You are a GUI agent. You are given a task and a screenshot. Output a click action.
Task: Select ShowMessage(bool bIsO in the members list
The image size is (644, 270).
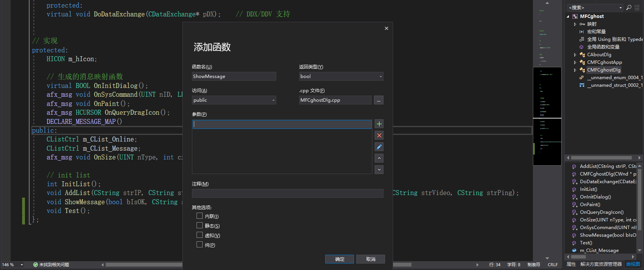608,235
